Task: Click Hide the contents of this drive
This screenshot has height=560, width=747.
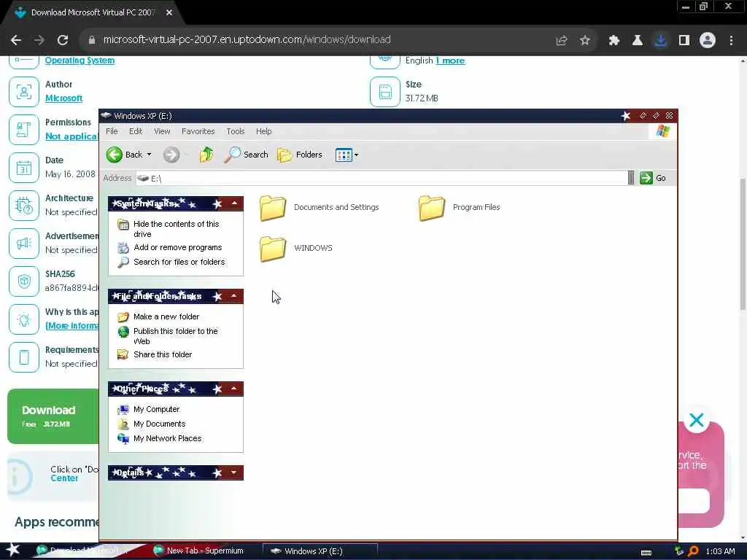Action: coord(170,229)
